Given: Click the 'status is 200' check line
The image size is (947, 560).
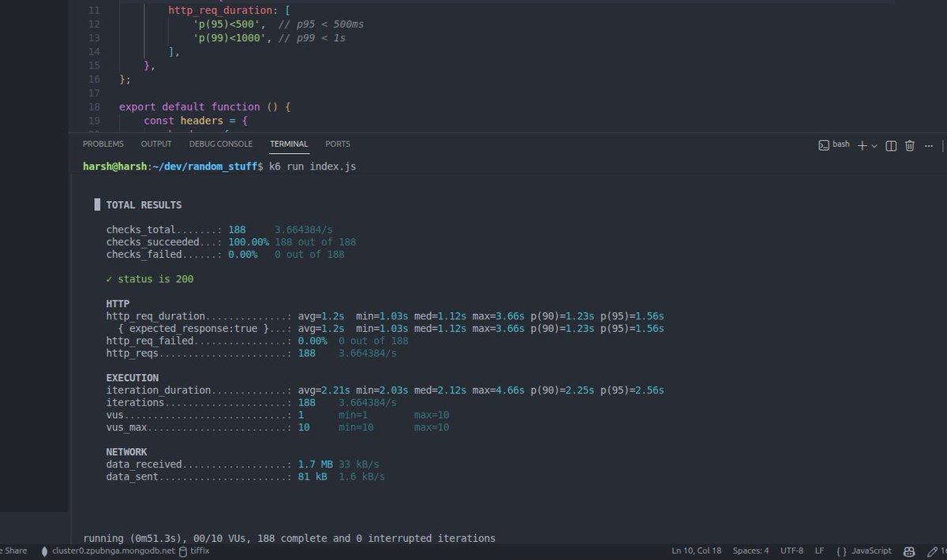Looking at the screenshot, I should (x=150, y=279).
